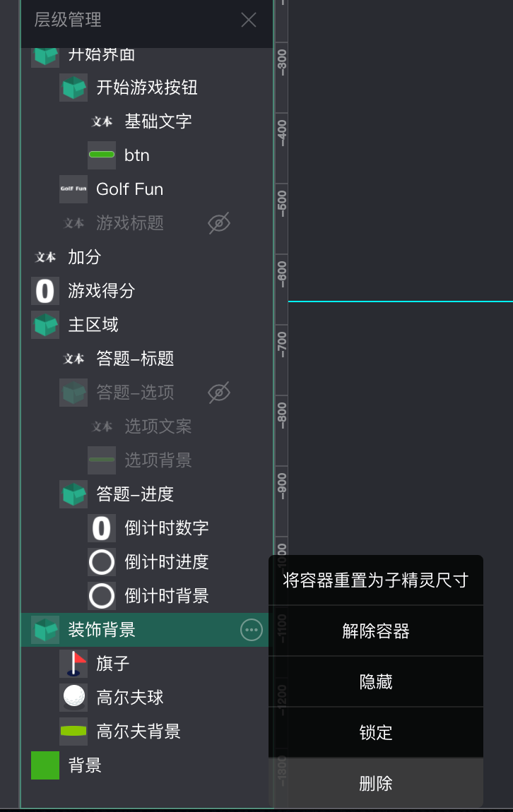Image resolution: width=513 pixels, height=812 pixels.
Task: Click the golf ball thumbnail icon
Action: (x=73, y=698)
